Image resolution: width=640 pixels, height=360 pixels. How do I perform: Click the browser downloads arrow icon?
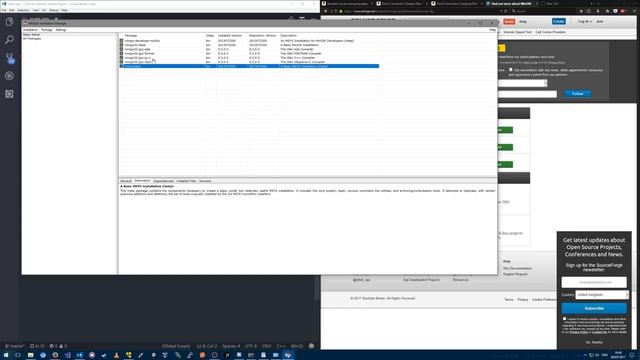tap(598, 11)
